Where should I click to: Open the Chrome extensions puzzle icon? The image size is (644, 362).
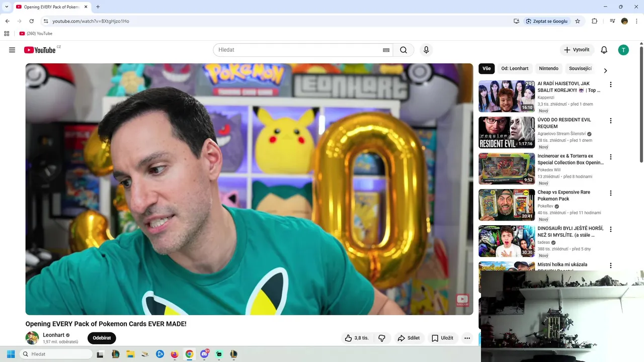[x=595, y=21]
